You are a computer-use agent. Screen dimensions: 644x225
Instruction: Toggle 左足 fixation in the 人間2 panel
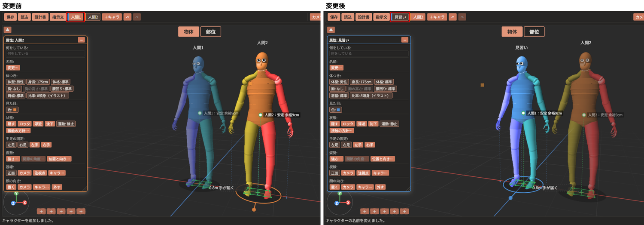pos(11,145)
